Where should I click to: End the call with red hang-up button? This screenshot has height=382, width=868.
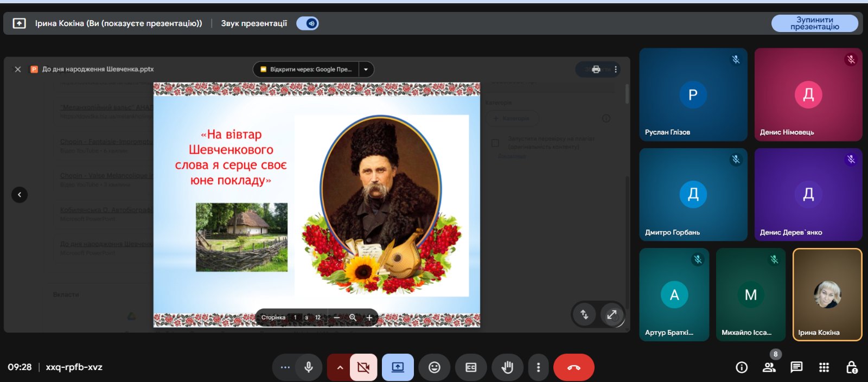point(573,367)
